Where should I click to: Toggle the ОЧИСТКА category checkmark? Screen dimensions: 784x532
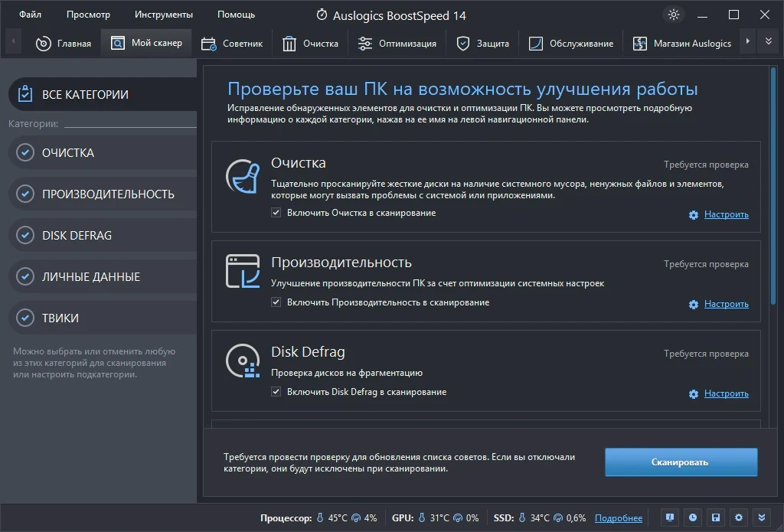[25, 152]
